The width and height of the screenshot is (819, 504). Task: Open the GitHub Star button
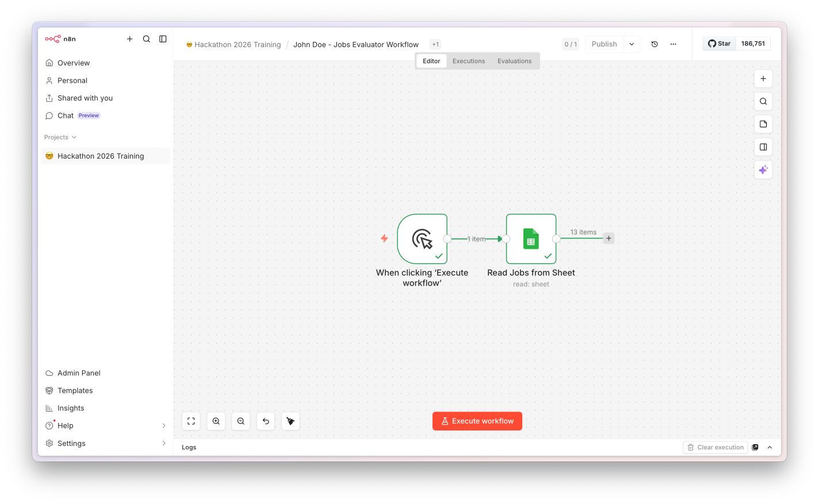720,44
